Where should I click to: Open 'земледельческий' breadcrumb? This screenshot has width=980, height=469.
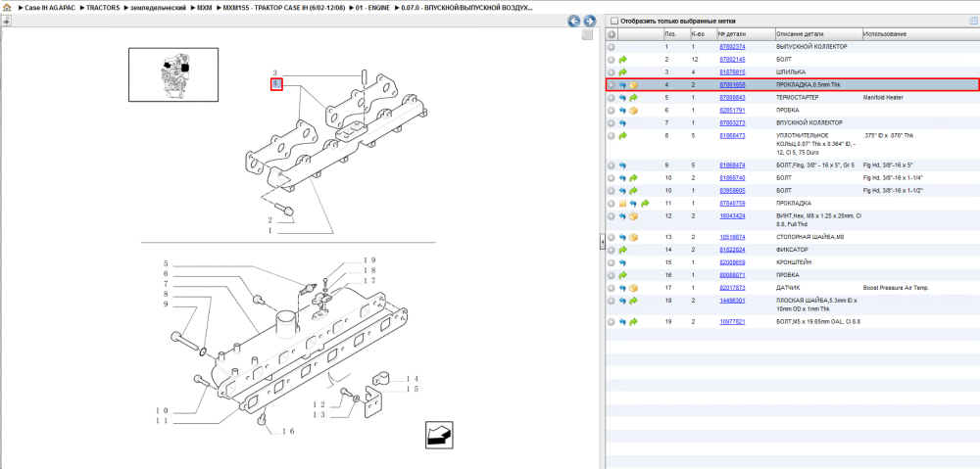158,8
